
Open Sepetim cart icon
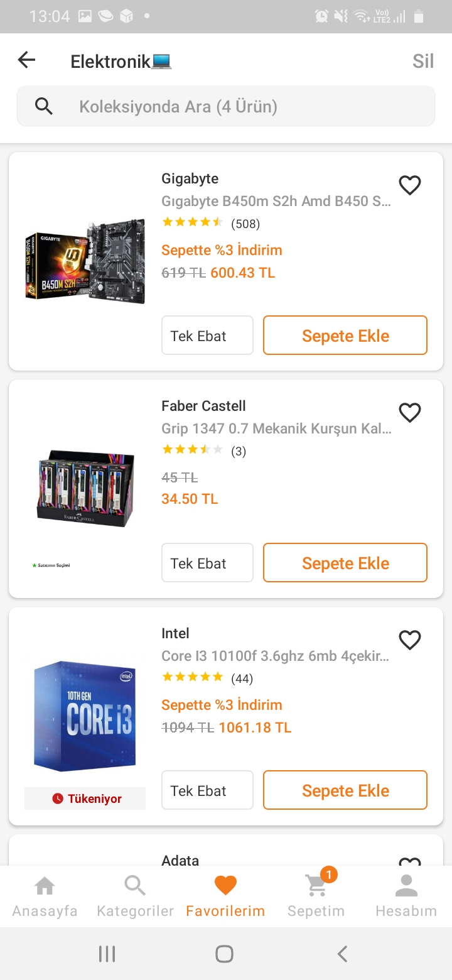coord(316,887)
